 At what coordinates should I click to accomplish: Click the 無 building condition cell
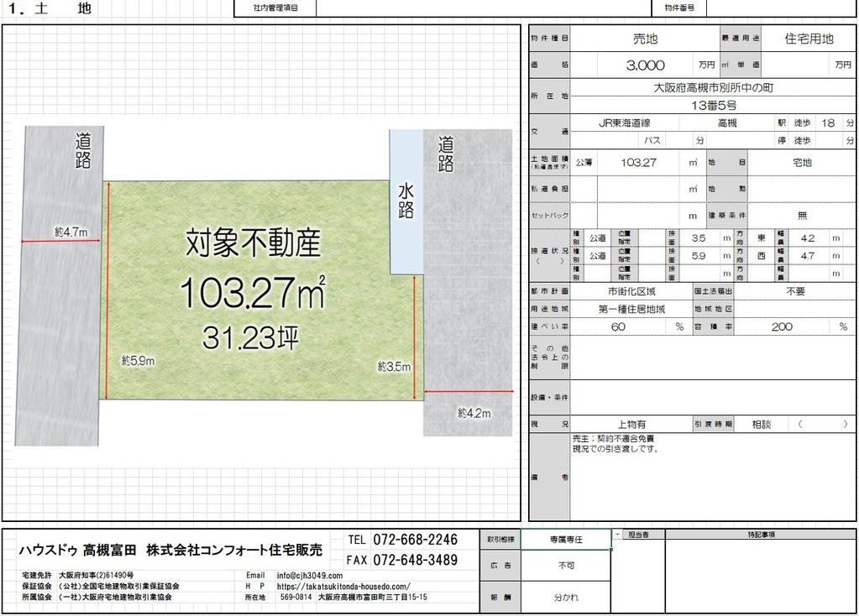(x=801, y=215)
